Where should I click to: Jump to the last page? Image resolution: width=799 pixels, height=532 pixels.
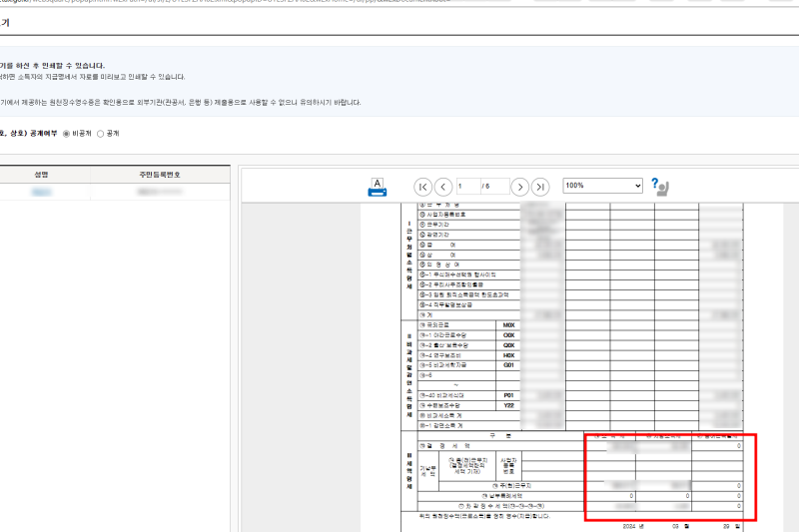(x=540, y=187)
